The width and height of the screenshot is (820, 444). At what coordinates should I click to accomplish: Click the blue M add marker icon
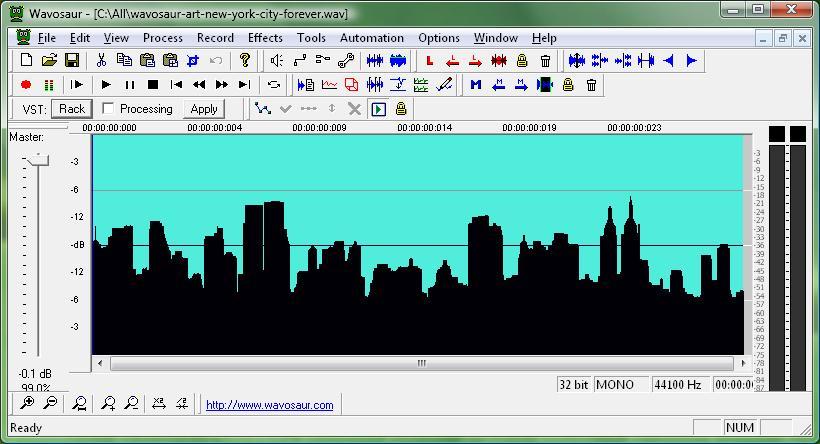[x=475, y=85]
